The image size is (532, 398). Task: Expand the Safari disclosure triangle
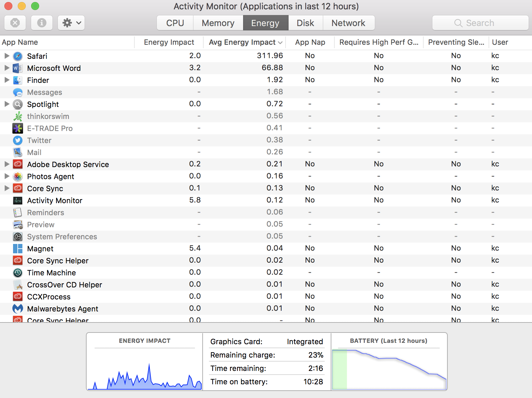(x=7, y=56)
